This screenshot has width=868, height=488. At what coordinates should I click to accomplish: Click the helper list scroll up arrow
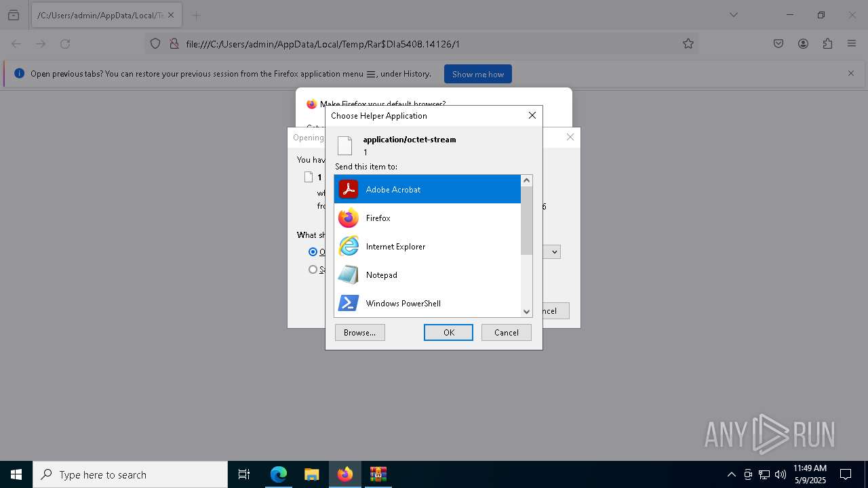point(526,180)
